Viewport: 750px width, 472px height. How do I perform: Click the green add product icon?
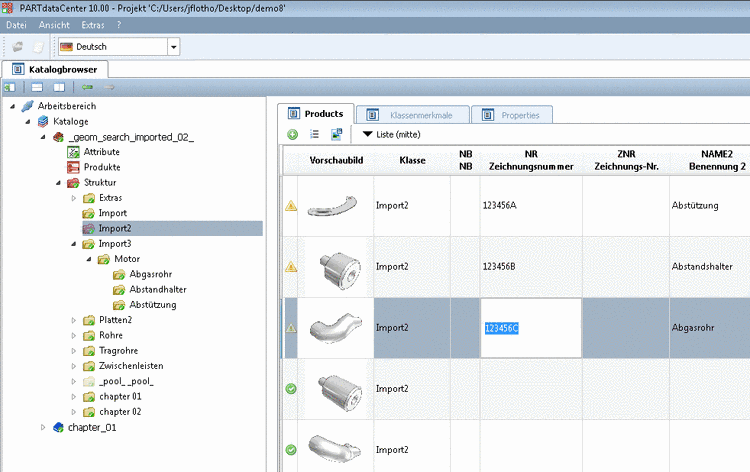(x=293, y=135)
